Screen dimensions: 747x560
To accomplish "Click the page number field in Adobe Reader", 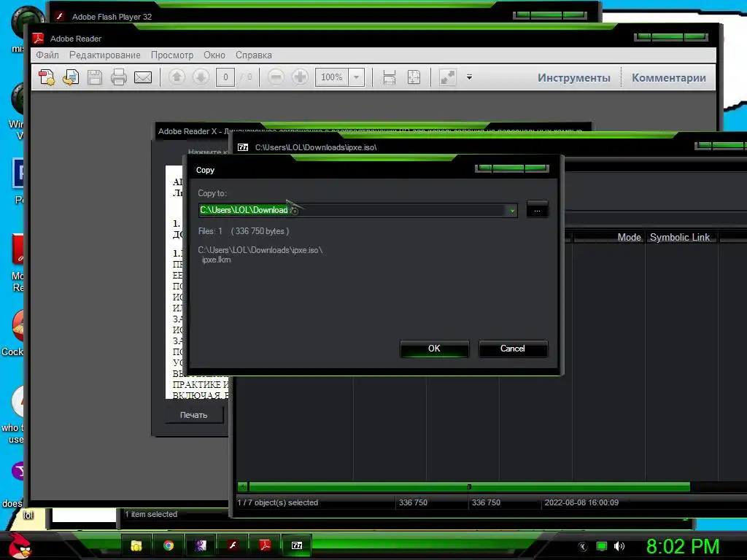I will (x=225, y=77).
